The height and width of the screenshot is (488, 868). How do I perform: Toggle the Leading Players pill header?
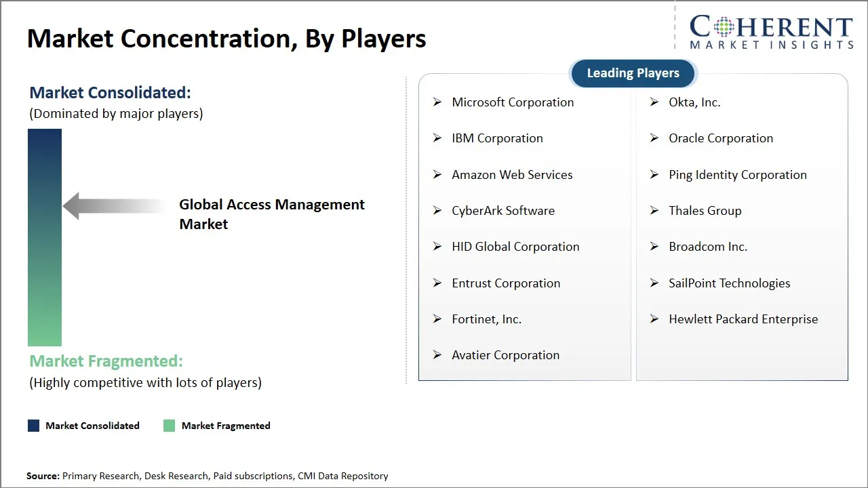633,73
